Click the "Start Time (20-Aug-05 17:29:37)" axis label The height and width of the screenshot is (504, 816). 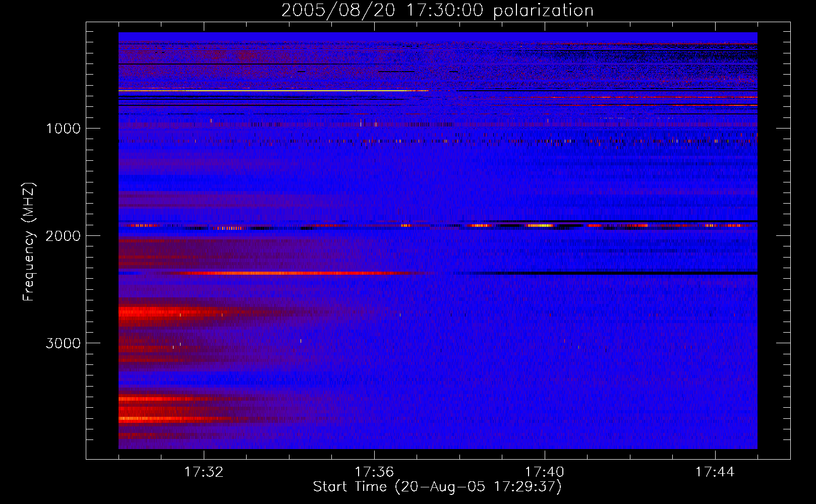click(x=437, y=487)
